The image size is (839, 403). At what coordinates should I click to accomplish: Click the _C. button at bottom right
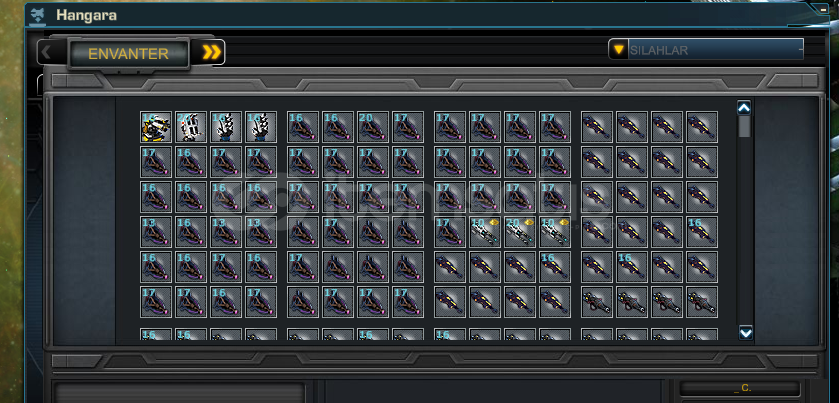click(740, 389)
